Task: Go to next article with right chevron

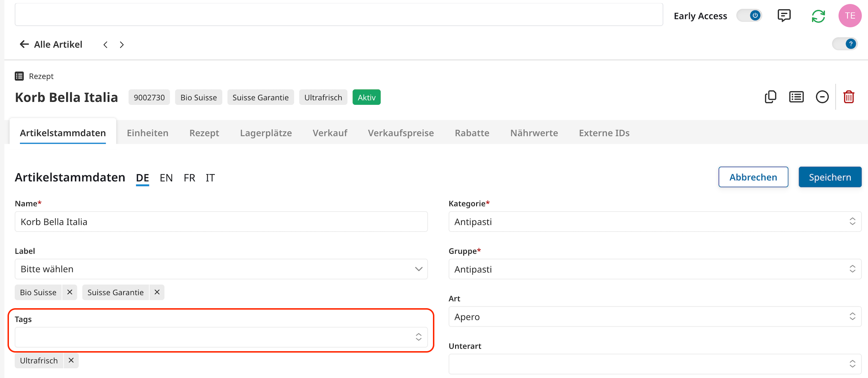Action: click(x=122, y=45)
